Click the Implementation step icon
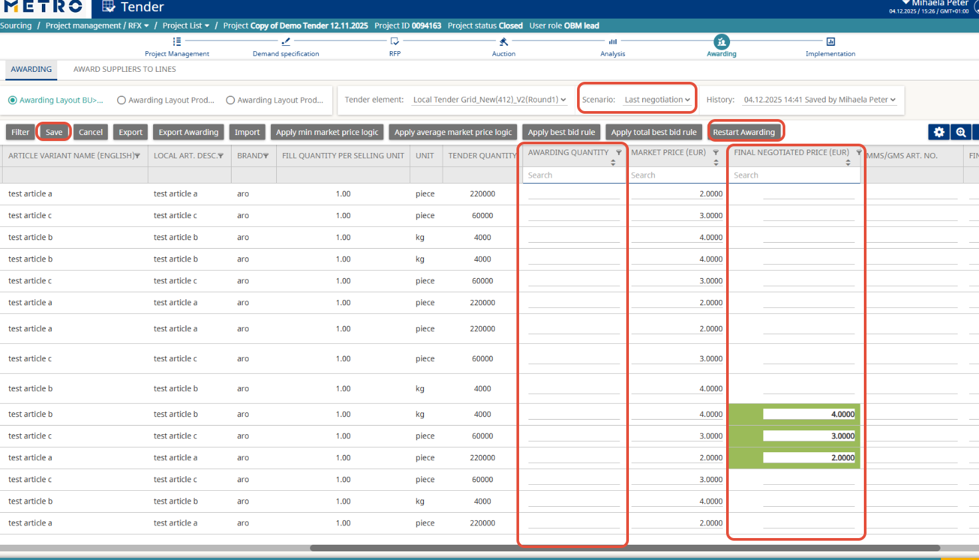The height and width of the screenshot is (560, 979). (x=830, y=42)
